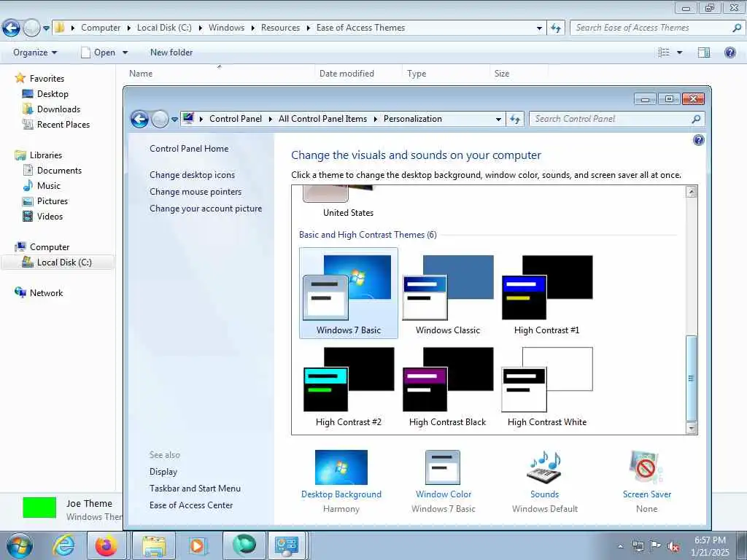Launch Internet Explorer from taskbar

[64, 545]
